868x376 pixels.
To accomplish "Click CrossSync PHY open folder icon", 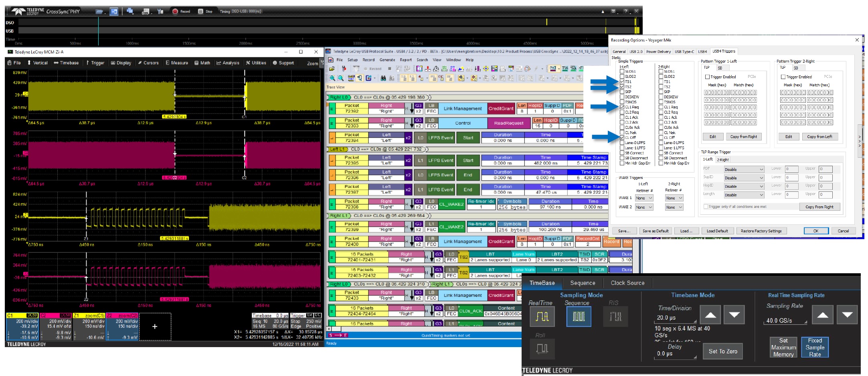I will tap(99, 12).
